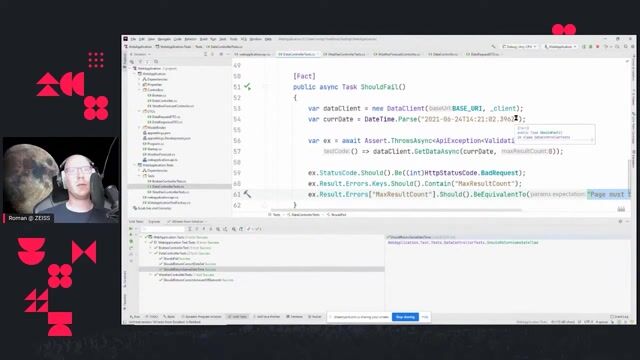The height and width of the screenshot is (360, 640).
Task: Click the DataControllerTests breadcrumb below editor
Action: click(304, 215)
